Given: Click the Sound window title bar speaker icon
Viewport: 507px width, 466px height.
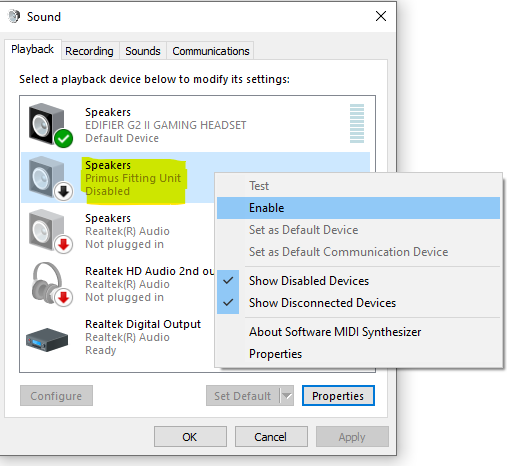Looking at the screenshot, I should pos(14,16).
